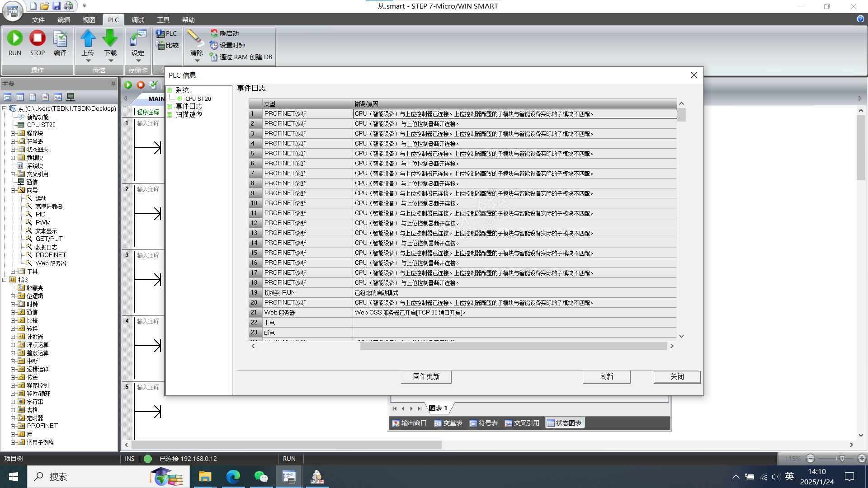The height and width of the screenshot is (488, 868).
Task: Click the green 下载 download arrow
Action: tap(110, 38)
